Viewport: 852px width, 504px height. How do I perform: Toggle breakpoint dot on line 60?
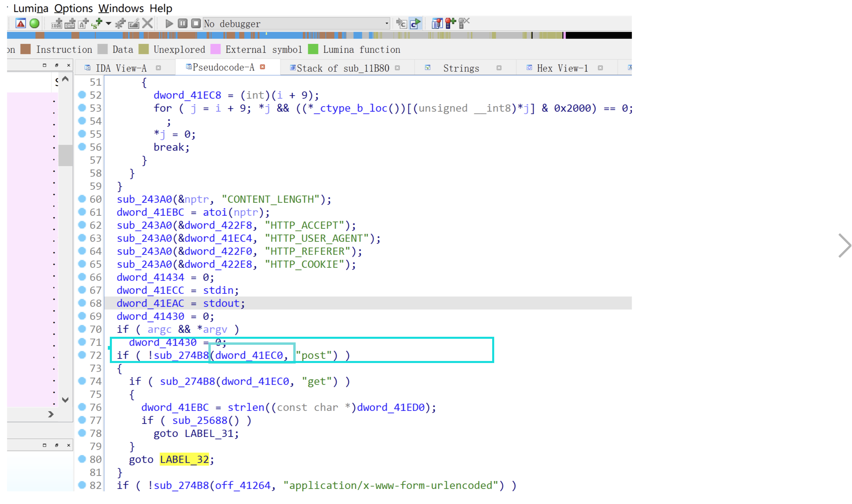pyautogui.click(x=82, y=199)
